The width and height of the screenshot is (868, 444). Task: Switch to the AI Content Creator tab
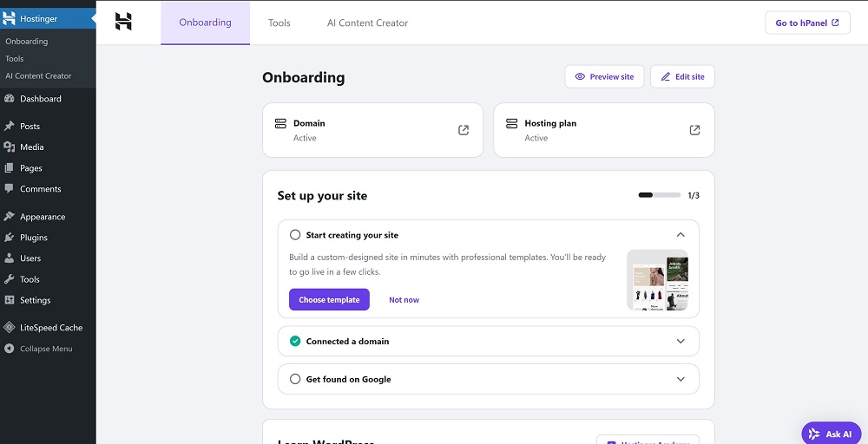coord(367,23)
